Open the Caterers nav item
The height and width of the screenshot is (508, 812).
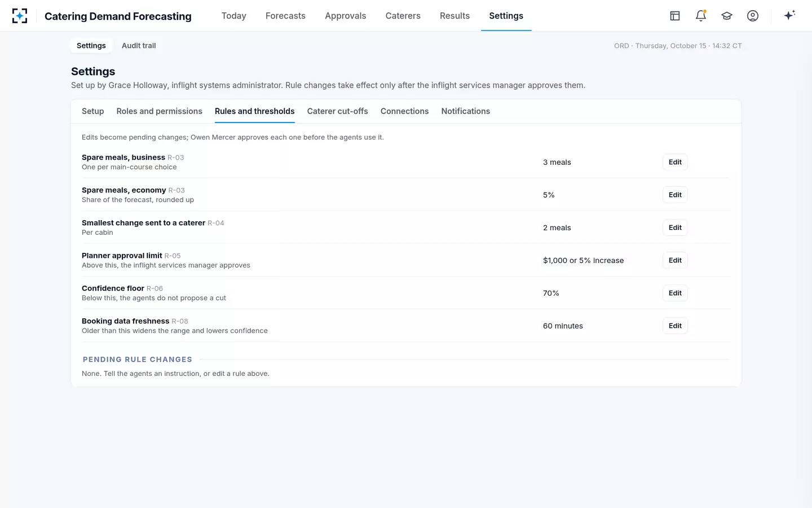coord(403,16)
